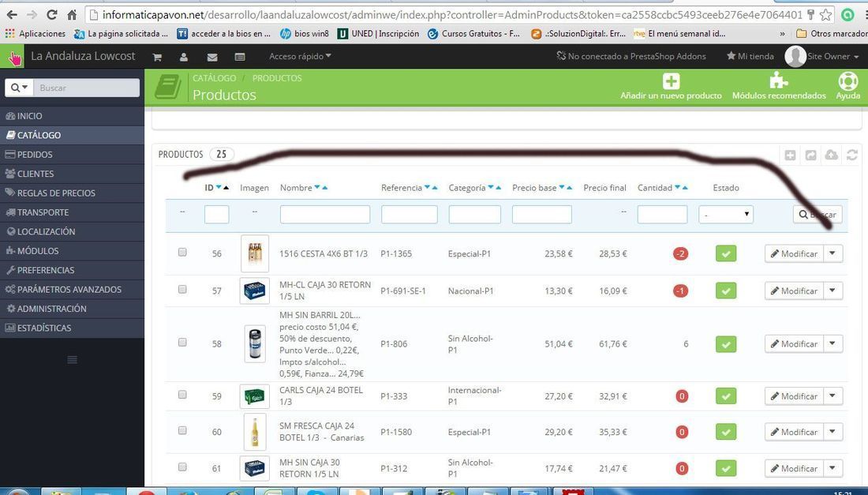Open PEDIDOS in sidebar menu

click(72, 155)
